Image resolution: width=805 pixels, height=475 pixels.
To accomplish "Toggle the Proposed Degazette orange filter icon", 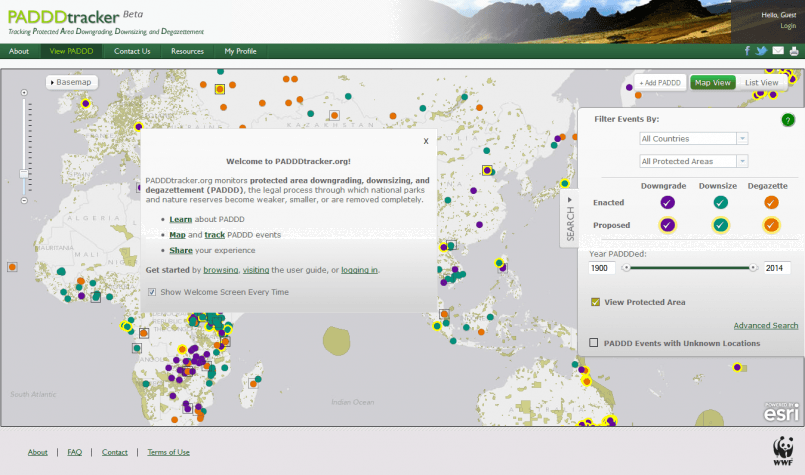I will coord(771,225).
